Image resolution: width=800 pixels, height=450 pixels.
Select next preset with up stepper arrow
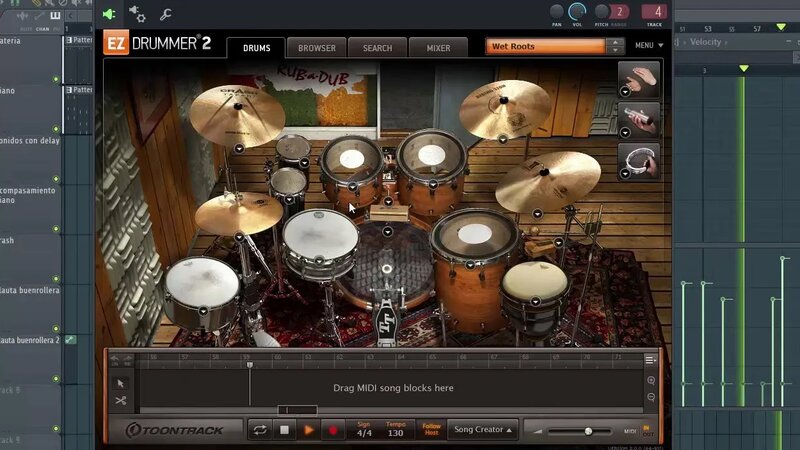pos(615,42)
